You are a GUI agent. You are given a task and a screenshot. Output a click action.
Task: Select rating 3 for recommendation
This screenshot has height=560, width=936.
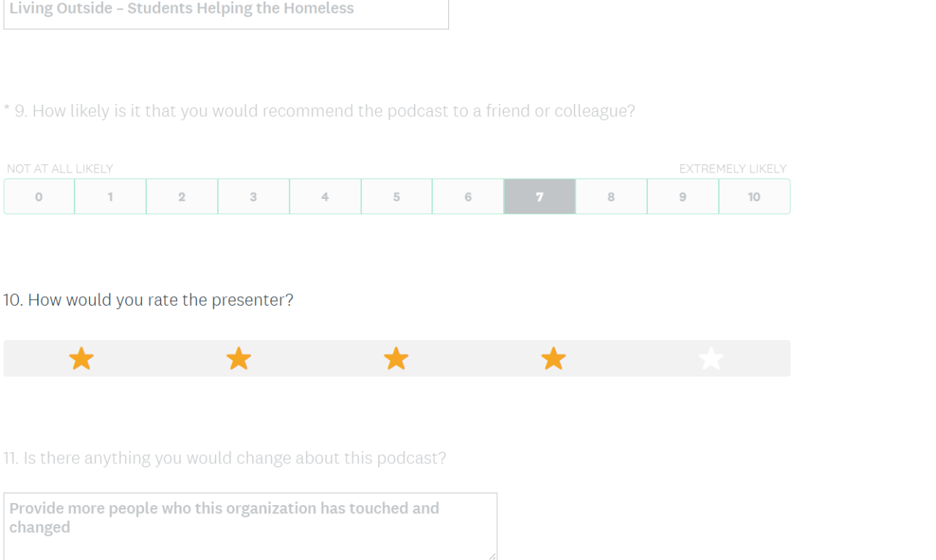tap(253, 197)
